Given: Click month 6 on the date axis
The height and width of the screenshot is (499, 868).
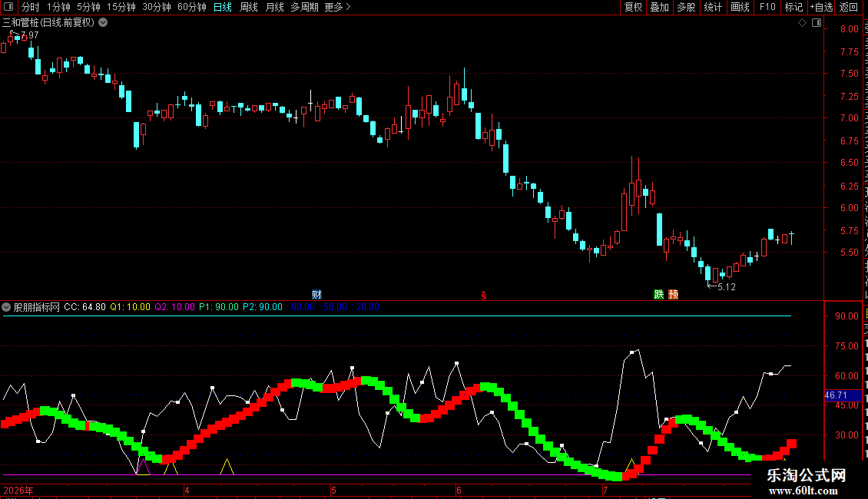Looking at the screenshot, I should (459, 490).
